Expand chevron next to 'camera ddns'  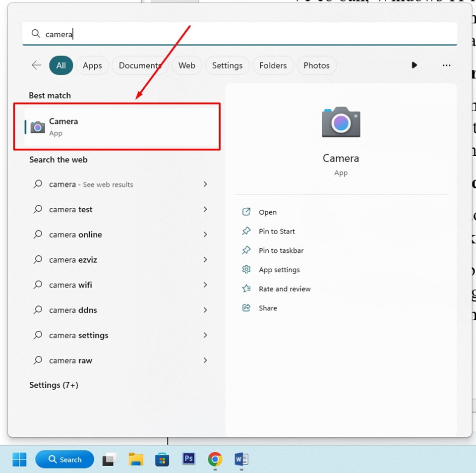pos(205,310)
